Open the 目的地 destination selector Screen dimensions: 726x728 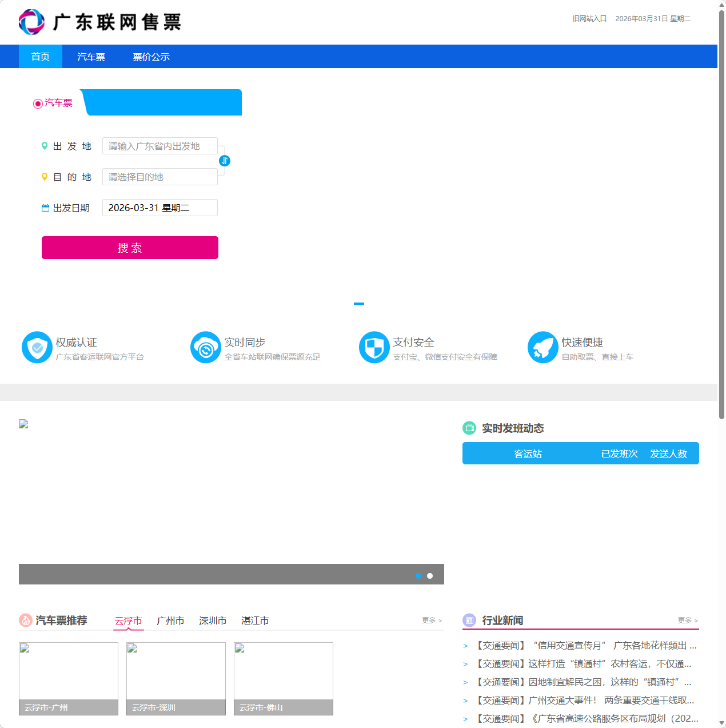[x=159, y=177]
